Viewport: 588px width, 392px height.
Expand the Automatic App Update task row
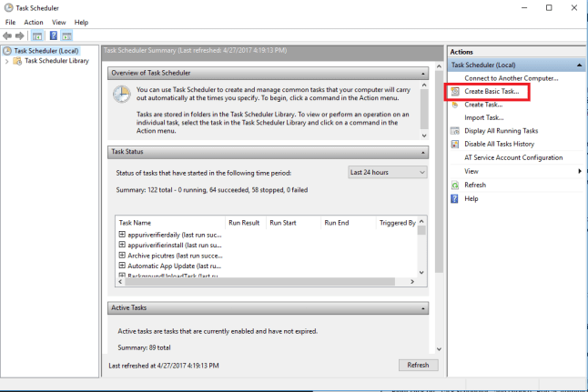pos(122,266)
